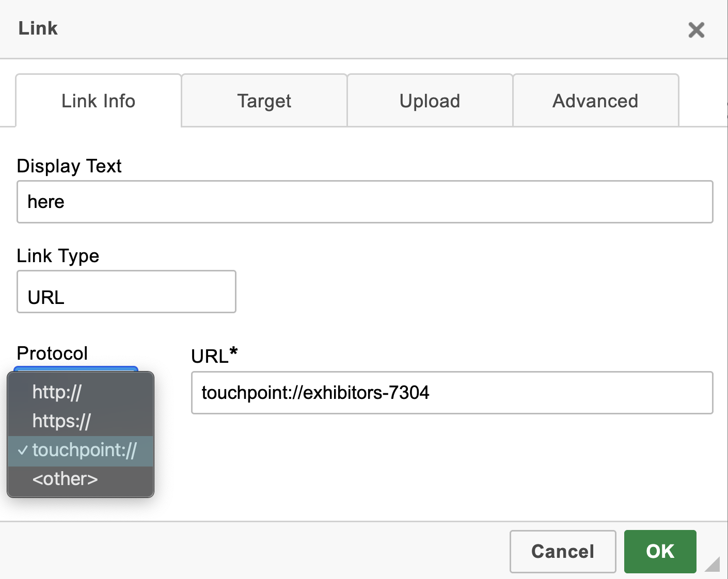Open the Upload tab
Image resolution: width=728 pixels, height=579 pixels.
pyautogui.click(x=430, y=101)
